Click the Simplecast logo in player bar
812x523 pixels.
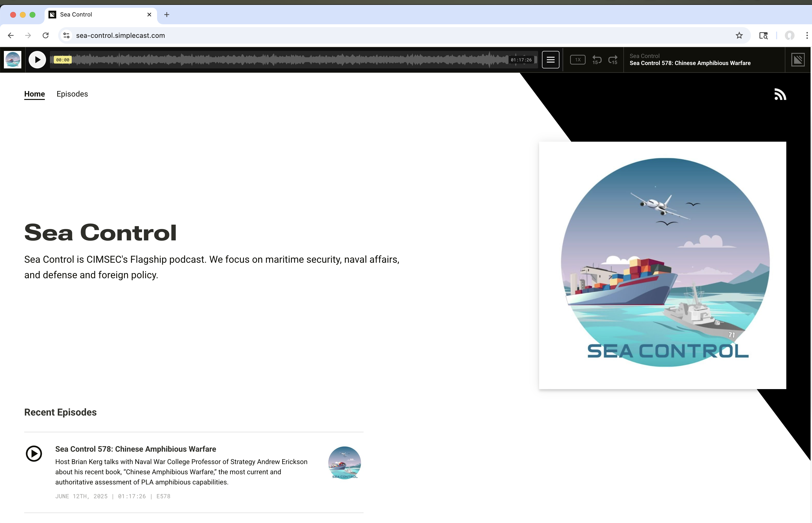pos(798,60)
